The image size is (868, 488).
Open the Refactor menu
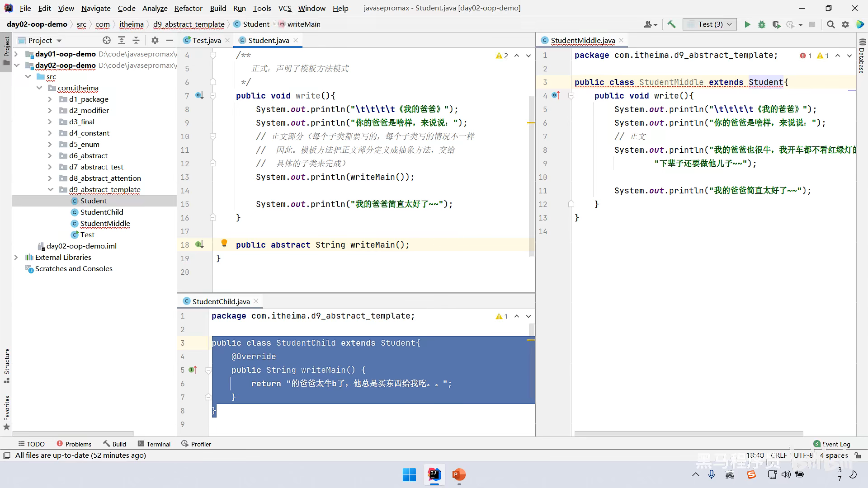[188, 8]
